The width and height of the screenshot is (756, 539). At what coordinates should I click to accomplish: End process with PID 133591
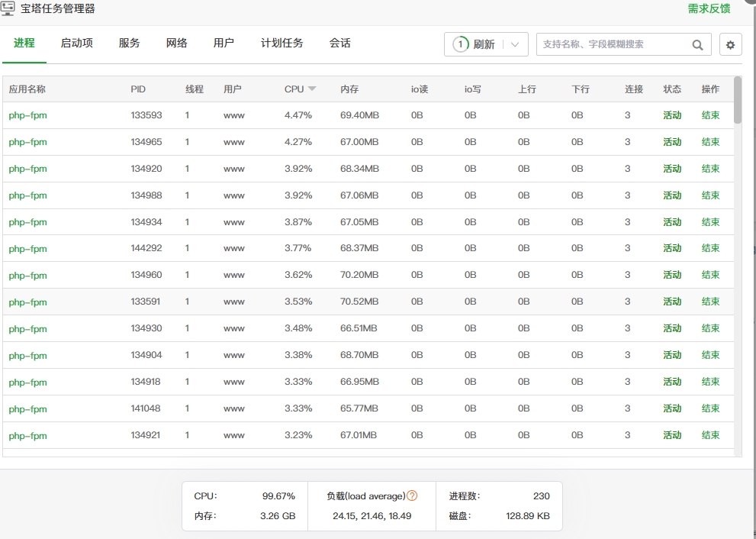click(710, 302)
